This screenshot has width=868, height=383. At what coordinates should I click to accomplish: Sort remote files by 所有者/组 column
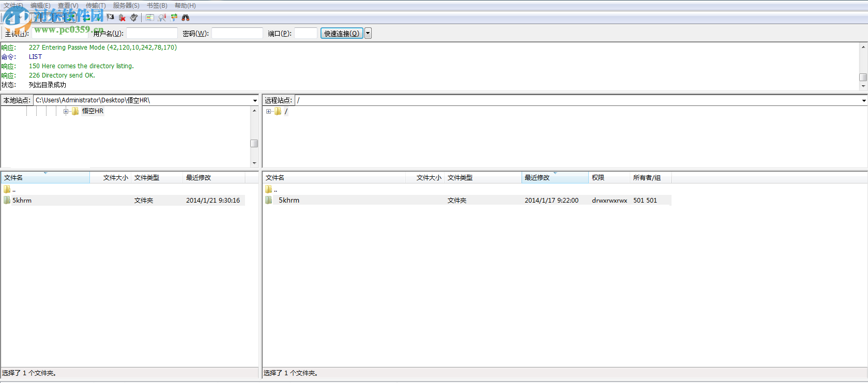651,177
